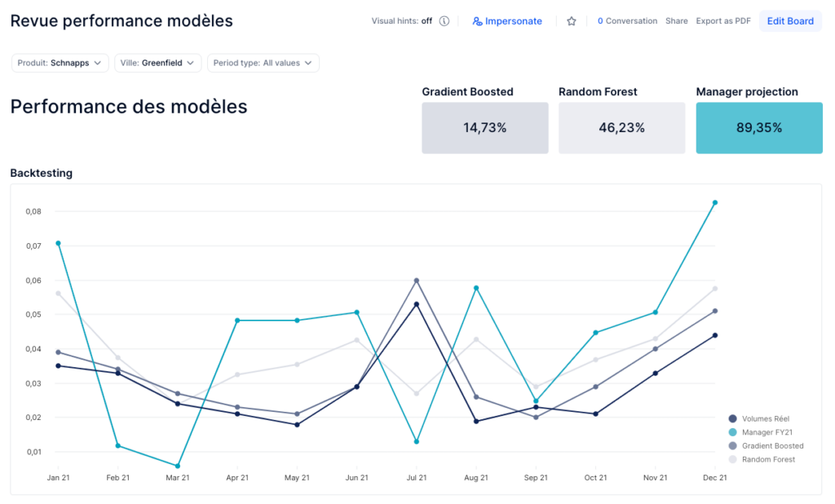Viewport: 835px width, 504px height.
Task: Toggle Gradient Boosted legend entry
Action: [772, 446]
